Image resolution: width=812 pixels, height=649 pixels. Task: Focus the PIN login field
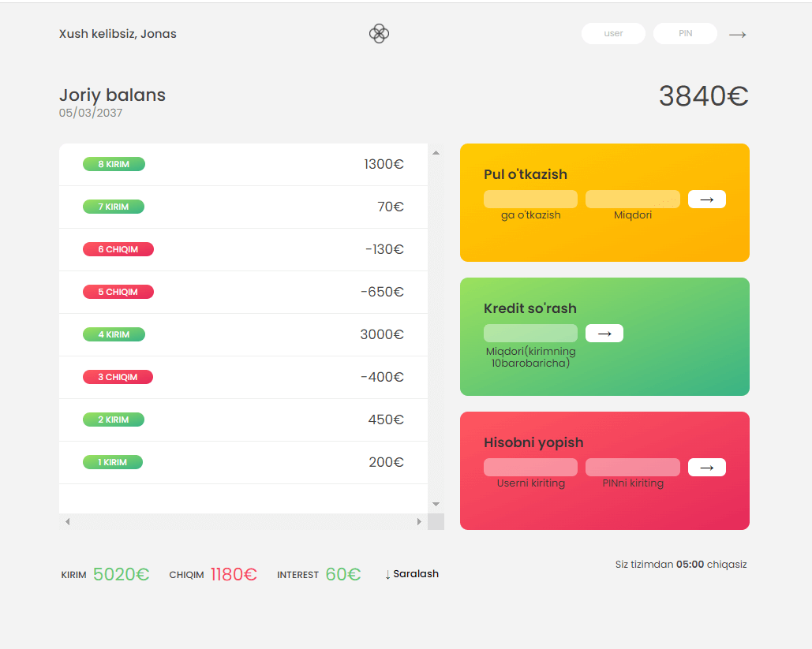pos(685,34)
